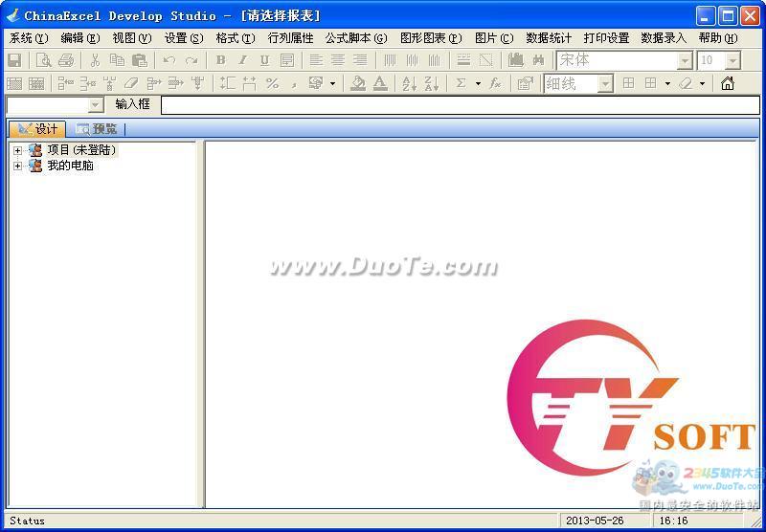Screen dimensions: 766x532
Task: Open the border grid dropdown arrow
Action: [x=667, y=84]
